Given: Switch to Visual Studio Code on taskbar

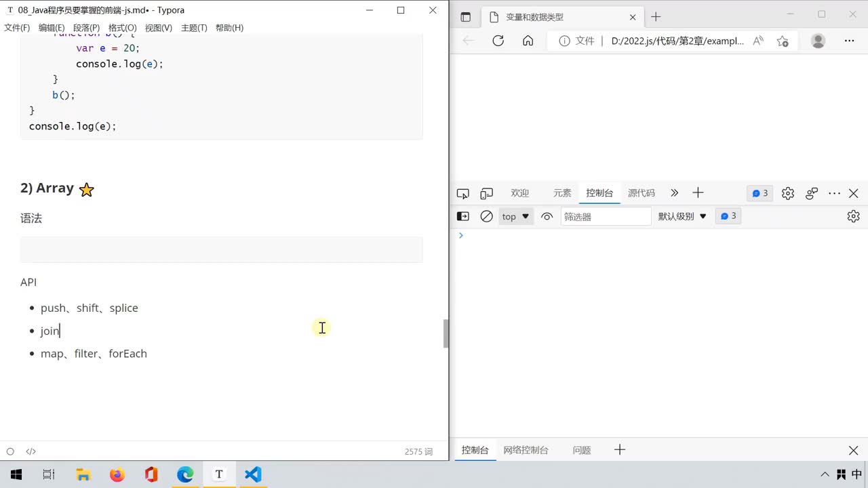Looking at the screenshot, I should [x=253, y=474].
